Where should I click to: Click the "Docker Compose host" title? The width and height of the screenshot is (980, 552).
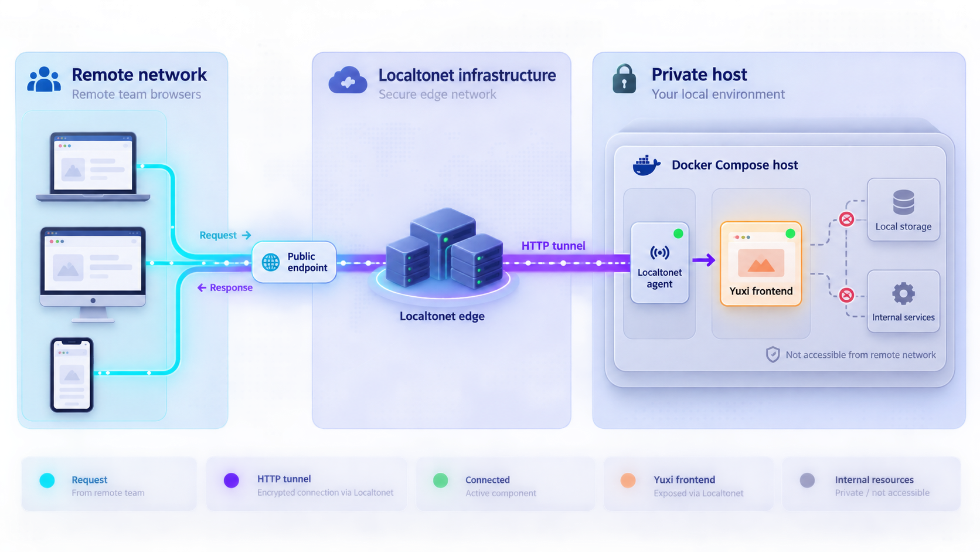[x=735, y=165]
